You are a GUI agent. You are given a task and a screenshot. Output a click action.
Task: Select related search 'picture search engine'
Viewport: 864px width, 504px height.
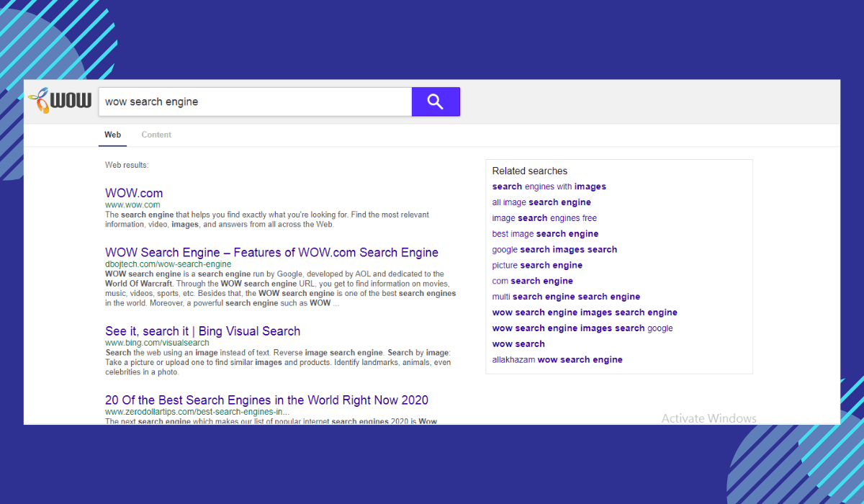537,266
